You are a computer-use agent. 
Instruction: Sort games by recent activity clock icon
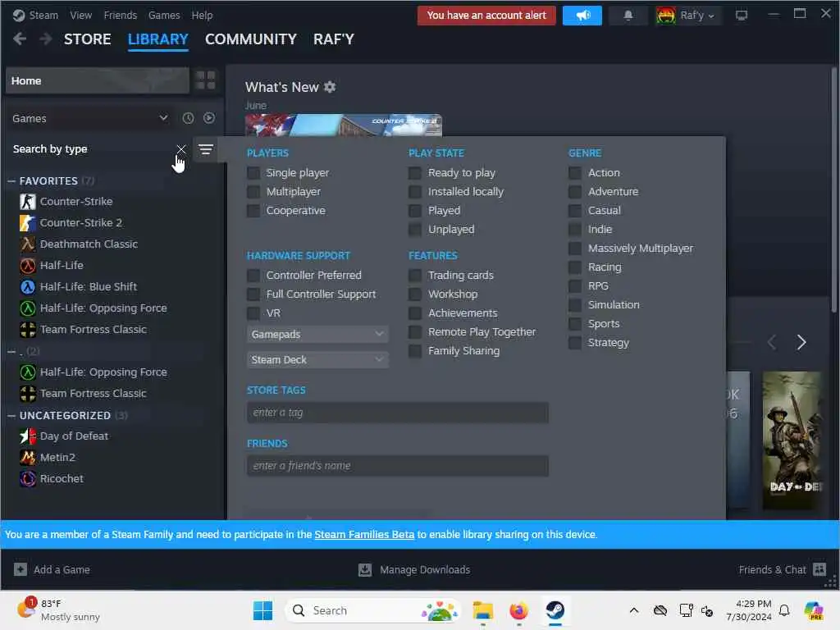[x=188, y=118]
